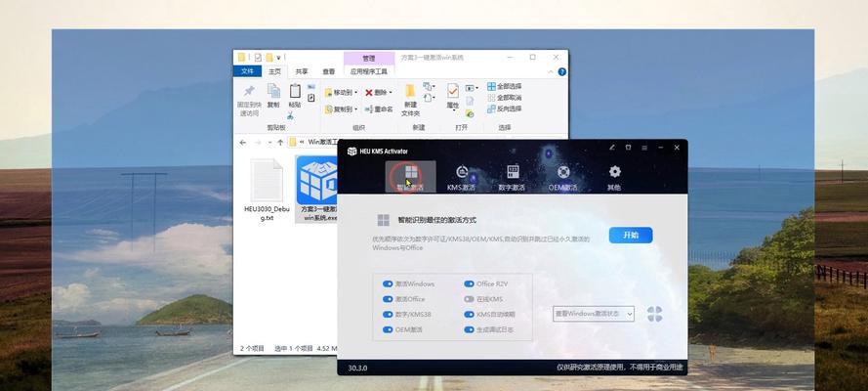
Task: Click the paste shortcut icon in clipboard group
Action: [x=311, y=98]
